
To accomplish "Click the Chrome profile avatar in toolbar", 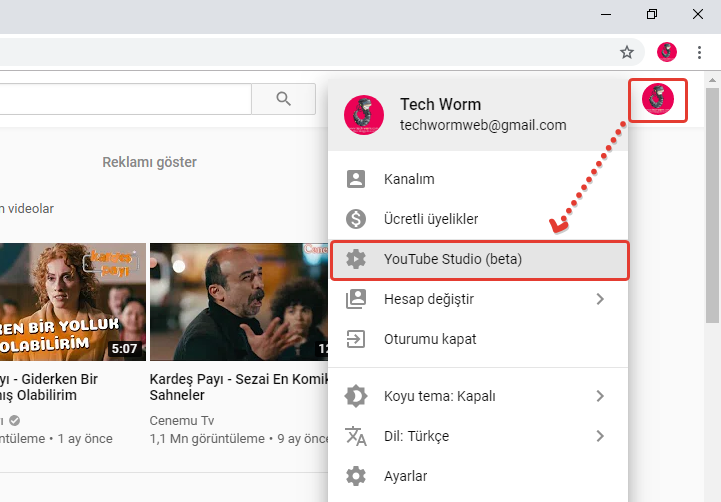I will pyautogui.click(x=667, y=52).
